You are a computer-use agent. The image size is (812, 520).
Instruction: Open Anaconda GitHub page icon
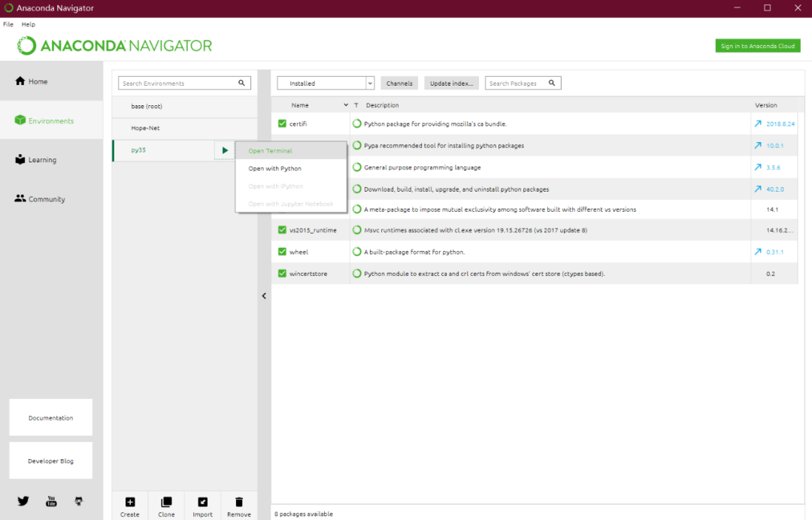point(79,501)
